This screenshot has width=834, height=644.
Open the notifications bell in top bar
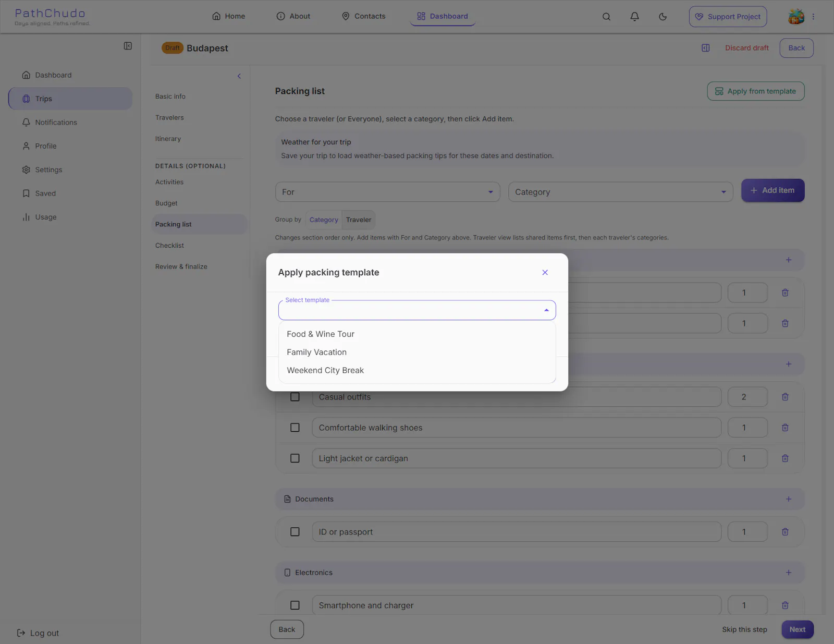point(634,17)
